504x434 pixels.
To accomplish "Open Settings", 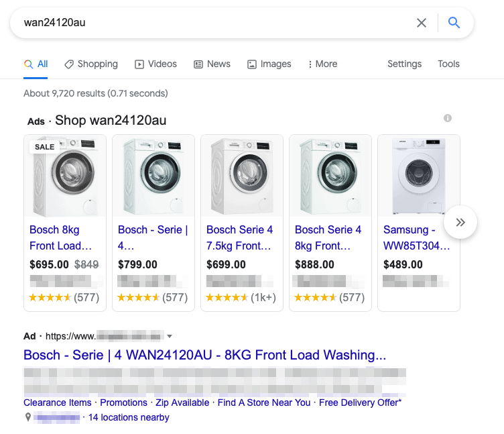I will (x=404, y=64).
